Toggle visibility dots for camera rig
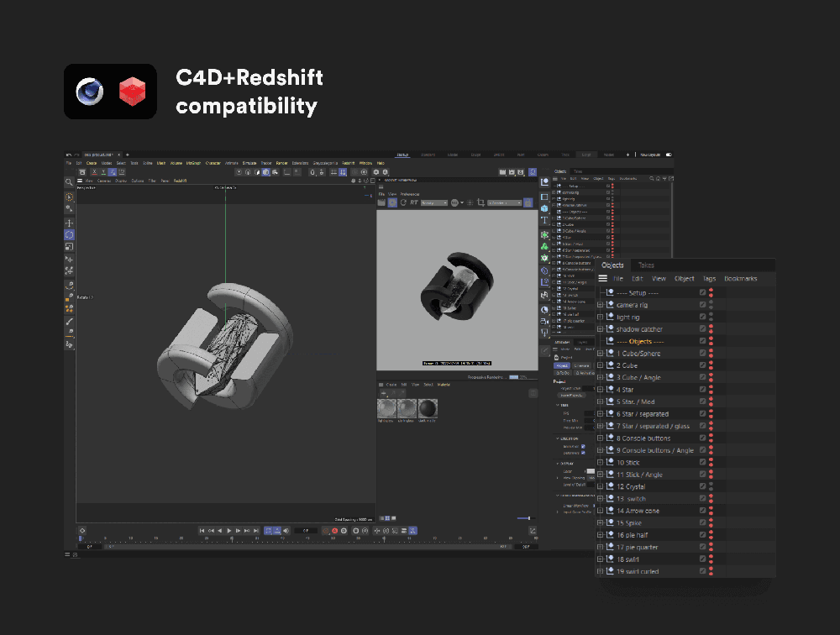Image resolution: width=840 pixels, height=635 pixels. coord(711,305)
